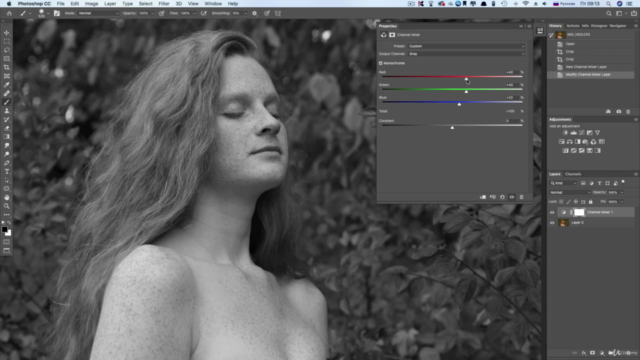
Task: Toggle lock position button
Action: click(x=576, y=202)
